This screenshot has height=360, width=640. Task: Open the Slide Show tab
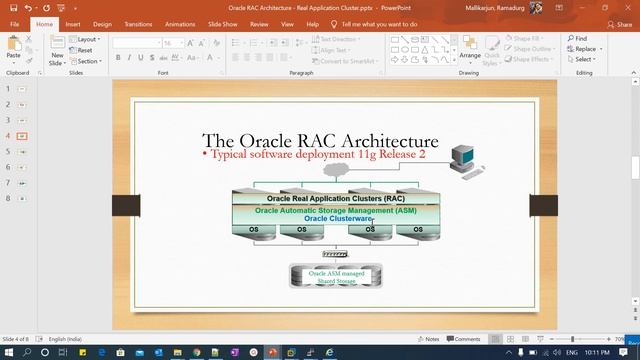click(x=222, y=24)
